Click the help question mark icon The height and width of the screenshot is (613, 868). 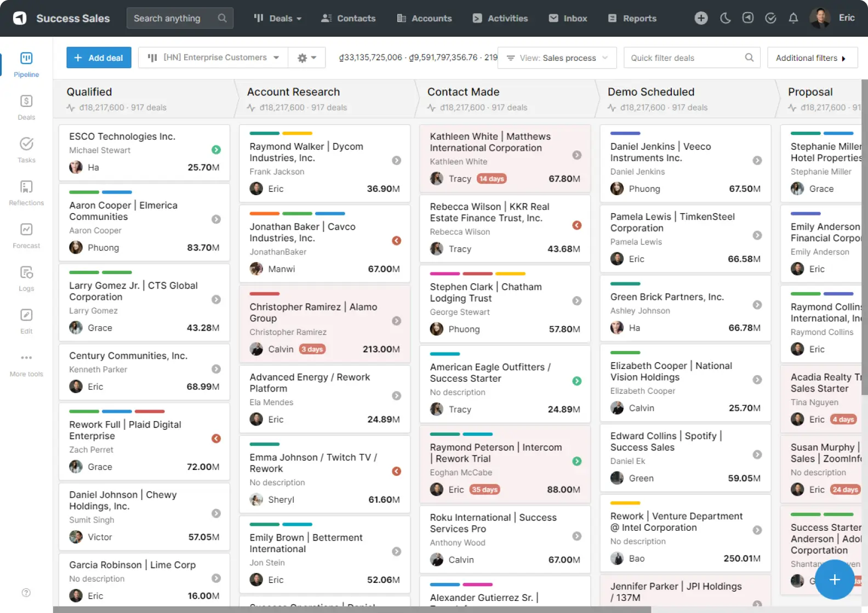pos(26,593)
